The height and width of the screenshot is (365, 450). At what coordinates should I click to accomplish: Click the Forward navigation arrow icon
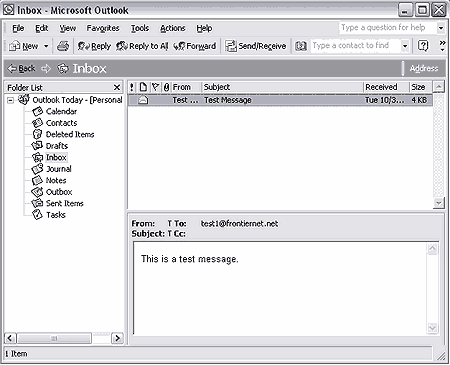46,68
